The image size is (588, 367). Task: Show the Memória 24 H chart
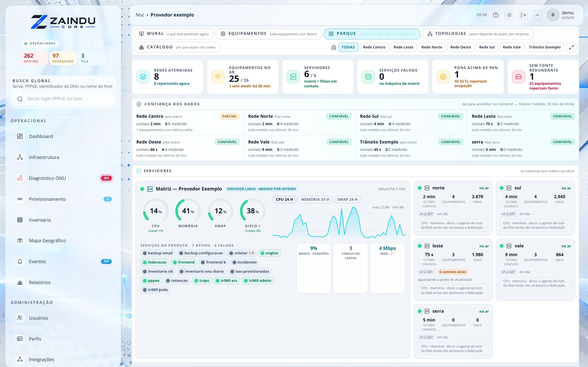[x=315, y=199]
